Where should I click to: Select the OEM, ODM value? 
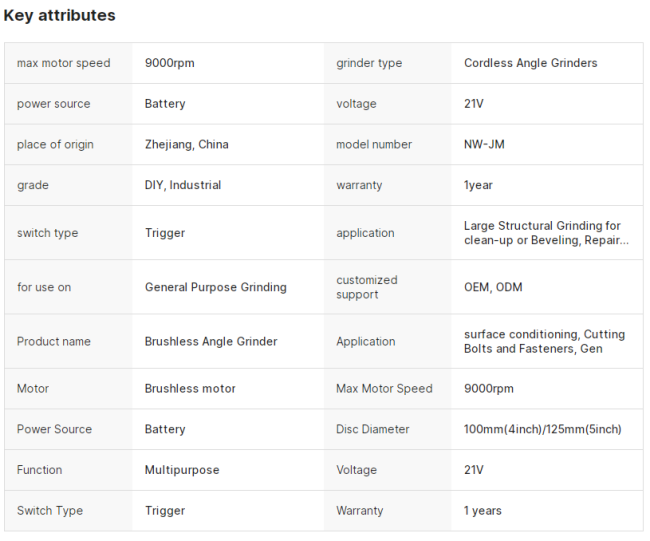pos(493,287)
